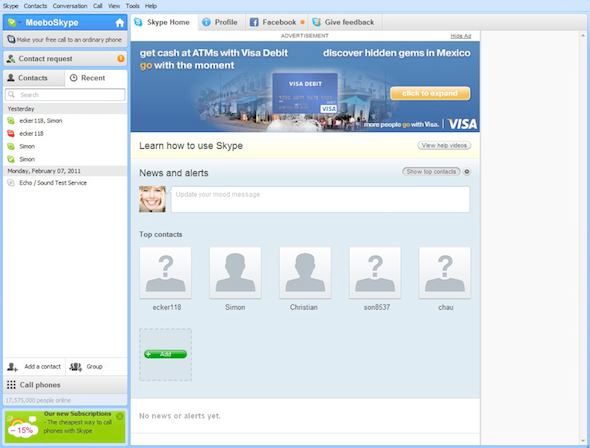Image resolution: width=590 pixels, height=448 pixels.
Task: Click the Update your mood message field
Action: click(x=320, y=199)
